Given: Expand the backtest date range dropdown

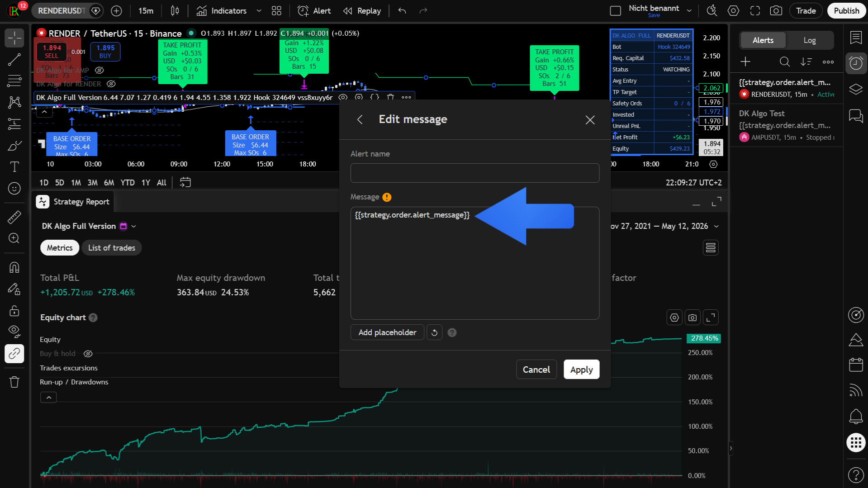Looking at the screenshot, I should 716,226.
